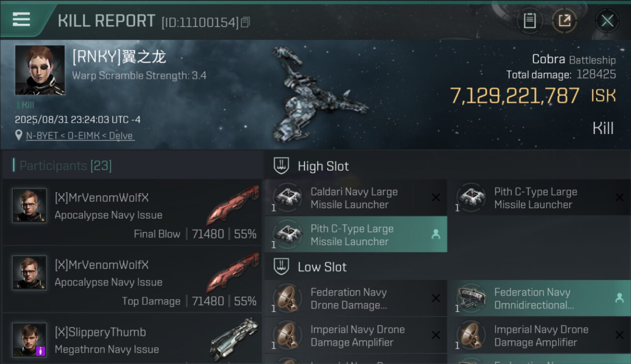The width and height of the screenshot is (631, 364).
Task: Click the clipboard report icon
Action: 530,20
